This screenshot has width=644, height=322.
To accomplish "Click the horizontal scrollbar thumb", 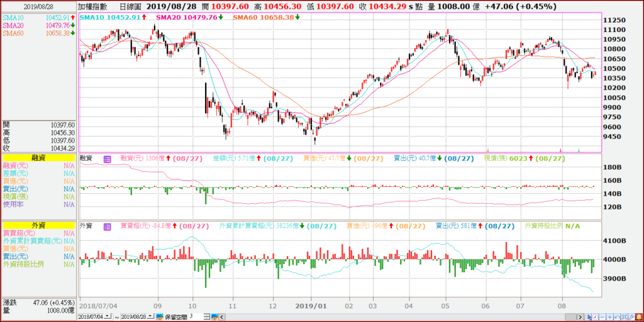I will [571, 317].
